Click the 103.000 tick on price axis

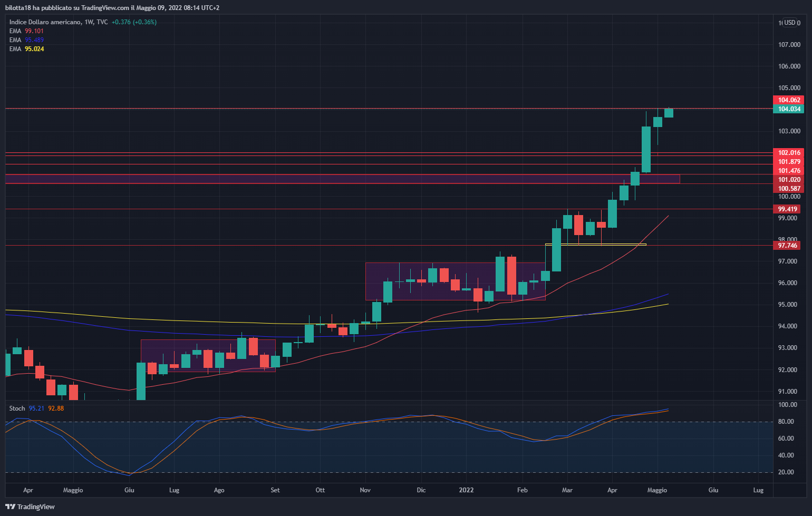click(789, 131)
